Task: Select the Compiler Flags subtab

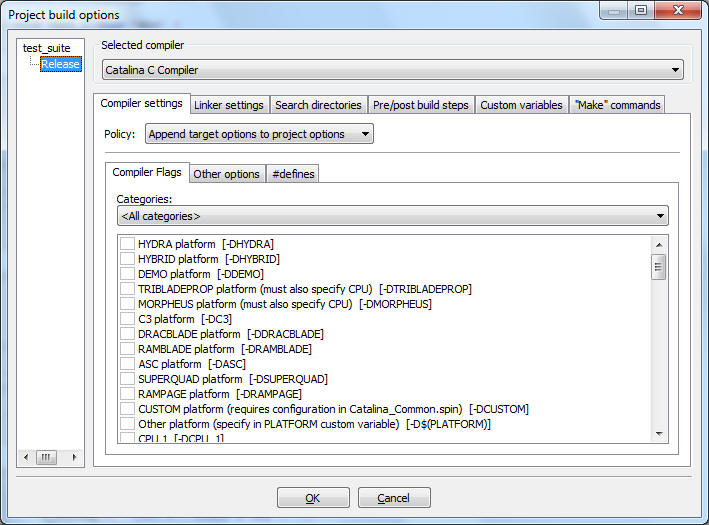Action: point(147,172)
